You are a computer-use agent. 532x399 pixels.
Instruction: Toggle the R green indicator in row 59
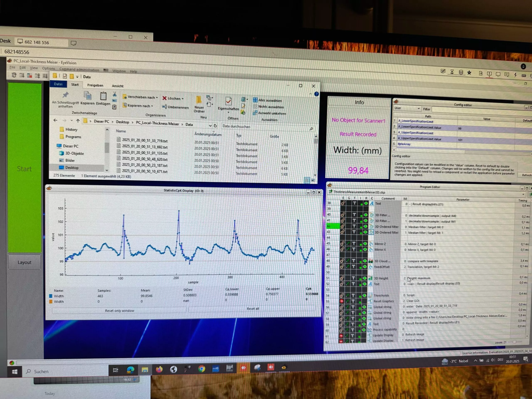tap(364, 324)
